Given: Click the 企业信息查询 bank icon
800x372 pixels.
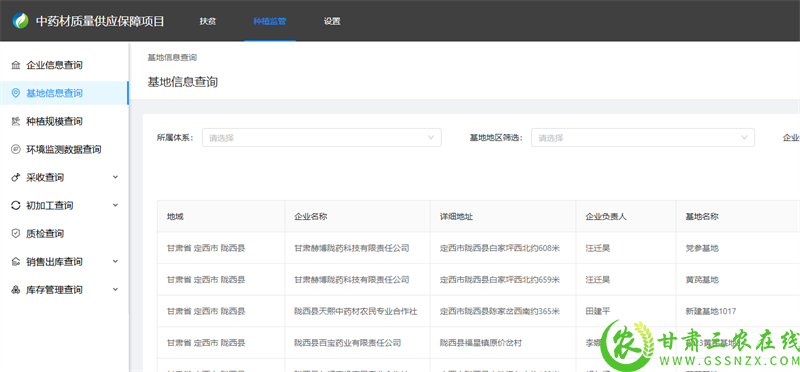Looking at the screenshot, I should point(16,65).
